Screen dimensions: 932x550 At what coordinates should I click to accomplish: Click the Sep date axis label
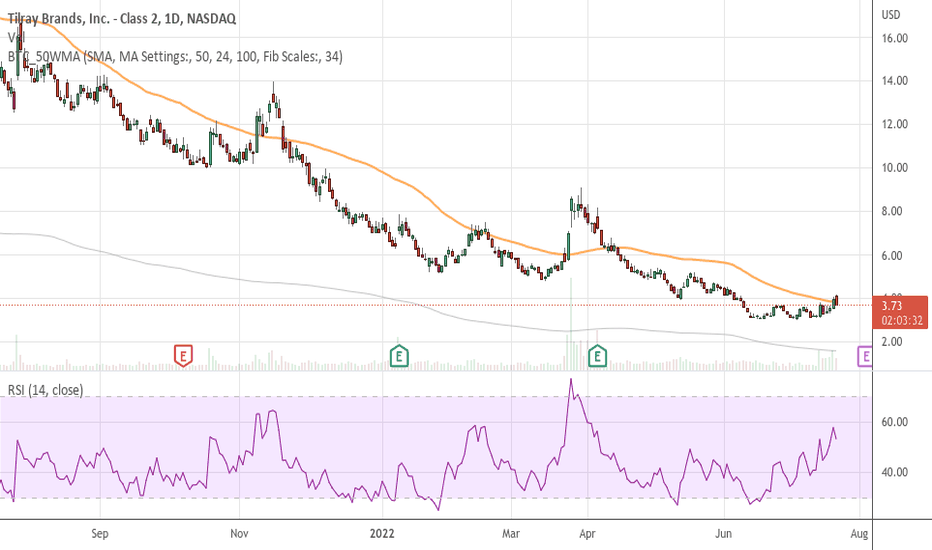[100, 533]
